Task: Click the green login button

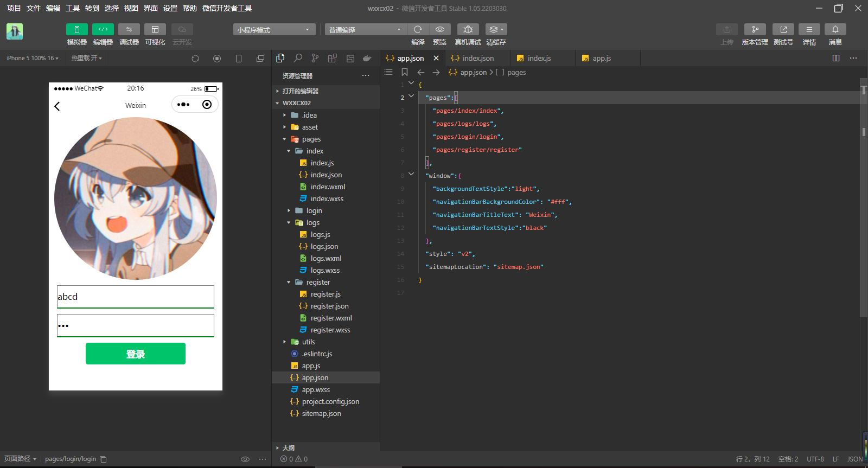Action: point(136,354)
